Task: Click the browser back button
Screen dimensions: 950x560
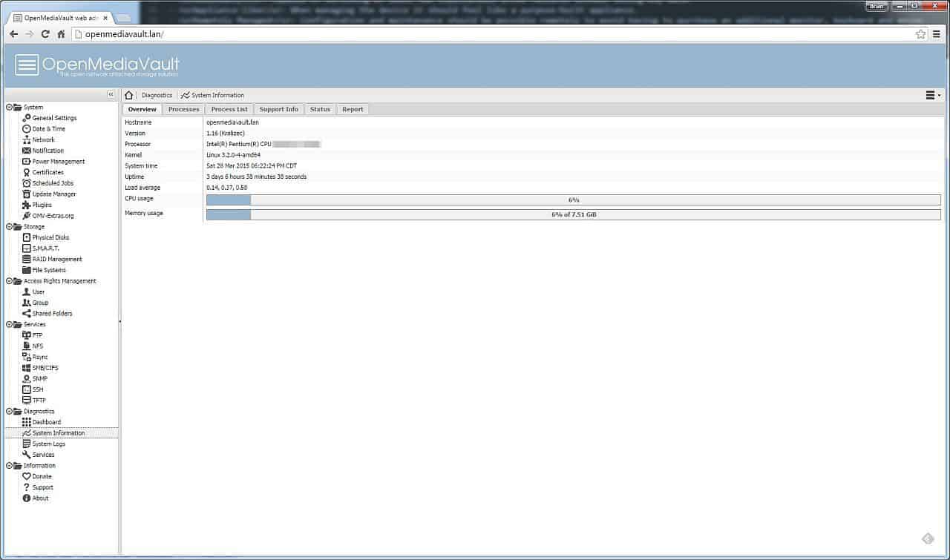Action: pos(13,34)
